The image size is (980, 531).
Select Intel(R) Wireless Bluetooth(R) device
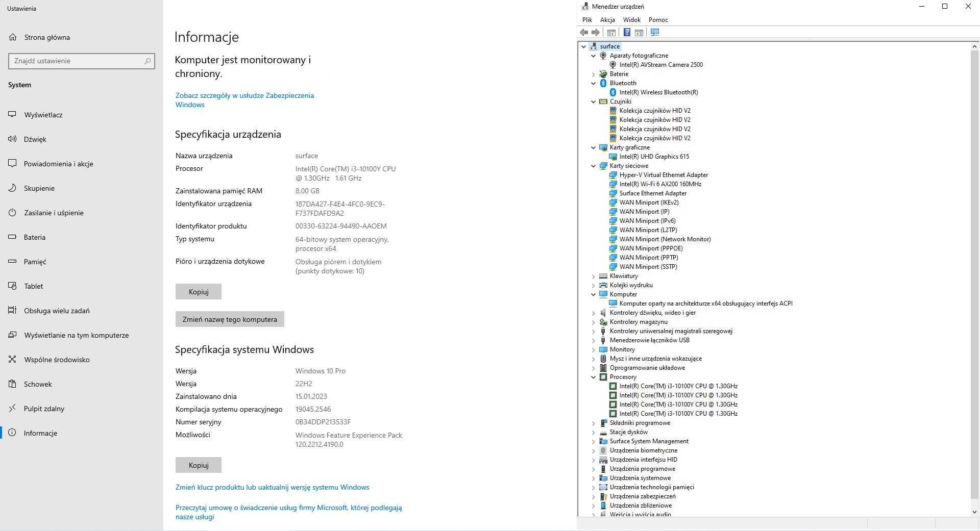658,92
